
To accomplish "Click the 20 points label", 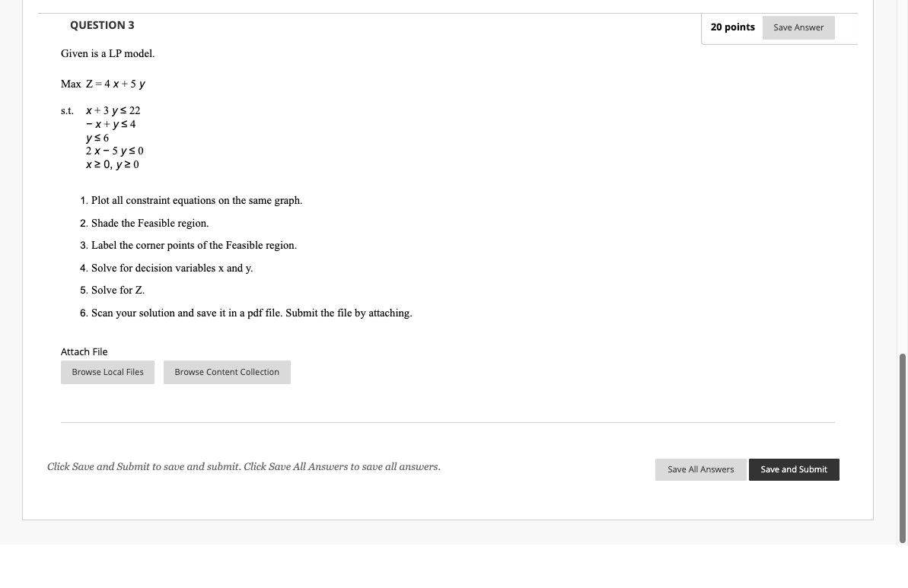I will point(732,27).
